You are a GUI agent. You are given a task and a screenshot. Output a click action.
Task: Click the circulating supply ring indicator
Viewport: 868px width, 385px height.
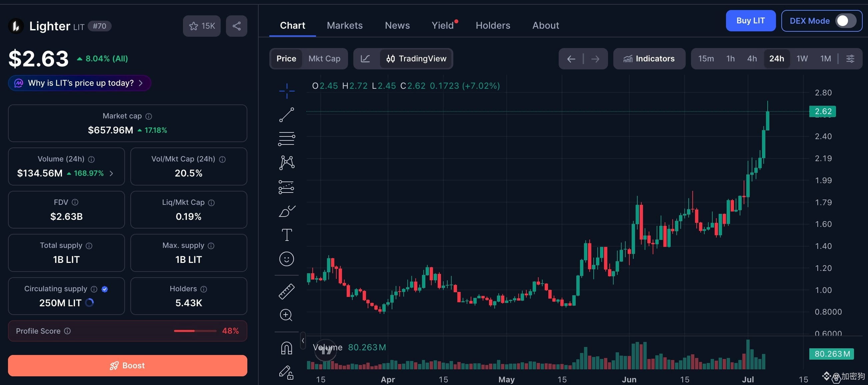[89, 303]
